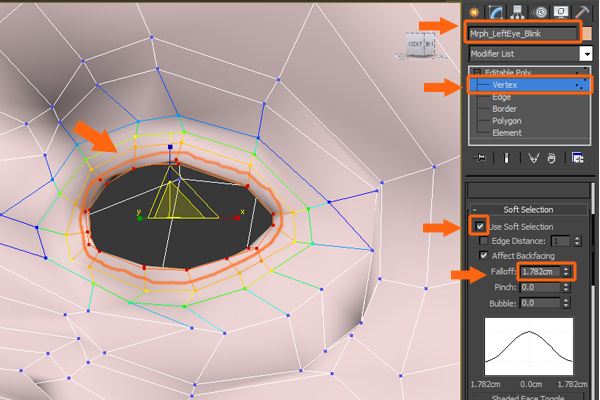Click the Bubble spinner arrows

tap(566, 303)
